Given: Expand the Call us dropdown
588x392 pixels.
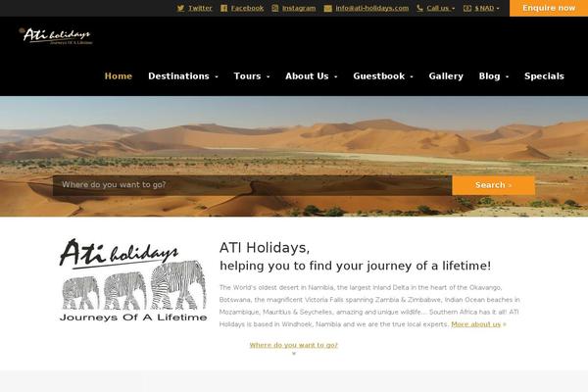Looking at the screenshot, I should [x=441, y=8].
